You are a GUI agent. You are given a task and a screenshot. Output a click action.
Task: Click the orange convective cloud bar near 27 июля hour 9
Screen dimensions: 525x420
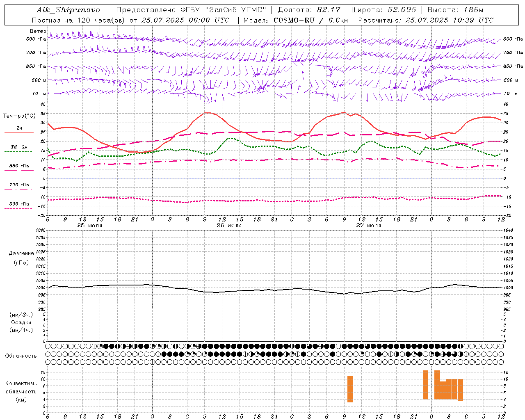tap(350, 389)
